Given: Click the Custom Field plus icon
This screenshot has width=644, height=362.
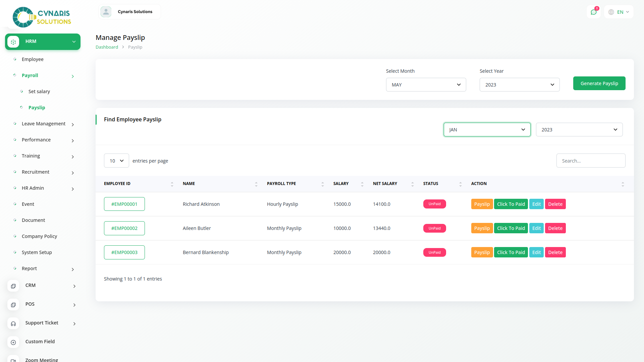Looking at the screenshot, I should point(13,342).
